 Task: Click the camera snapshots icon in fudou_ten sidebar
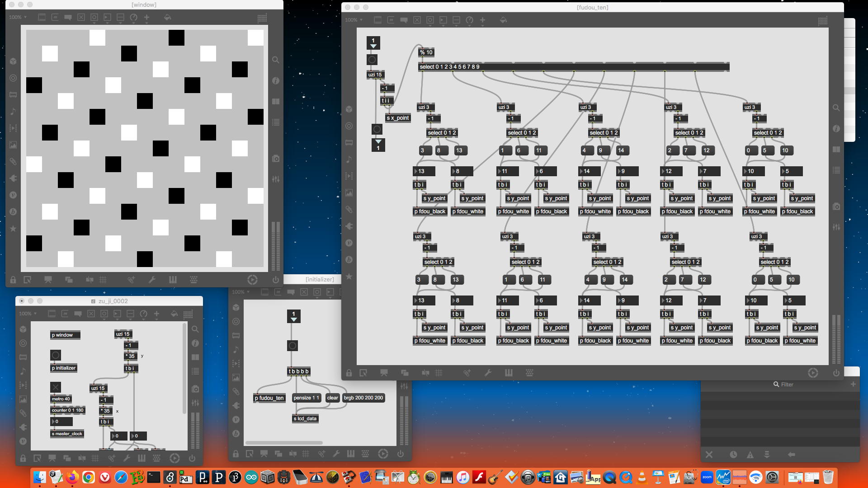pos(836,206)
